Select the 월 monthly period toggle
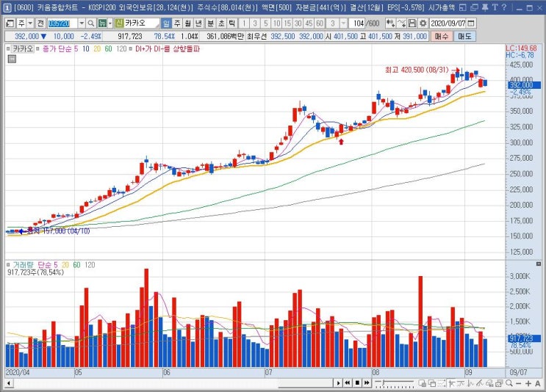546x392 pixels. (x=187, y=23)
